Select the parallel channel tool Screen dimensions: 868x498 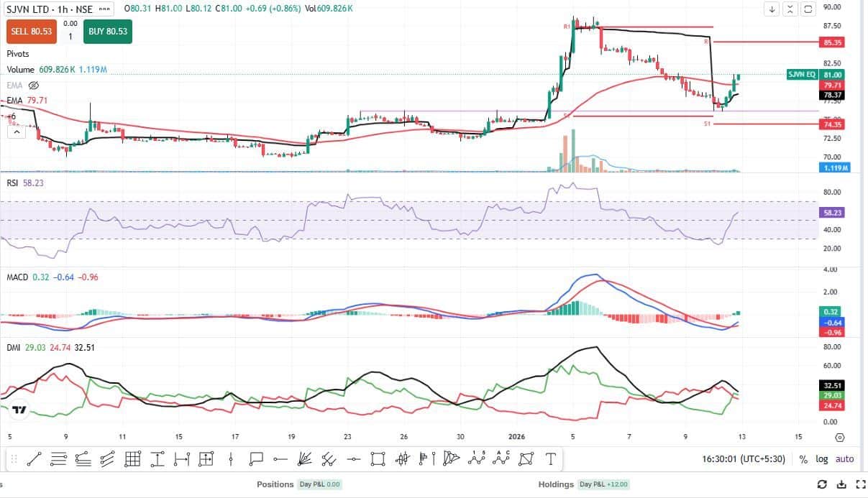click(x=107, y=458)
